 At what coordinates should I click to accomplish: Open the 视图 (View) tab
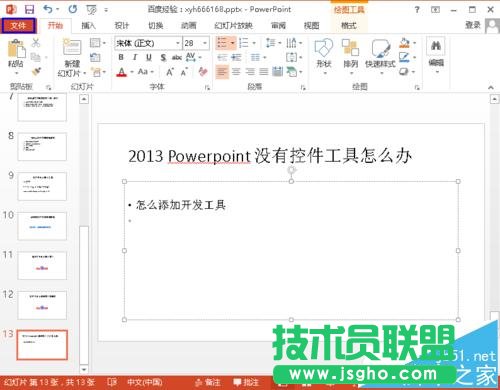click(312, 26)
